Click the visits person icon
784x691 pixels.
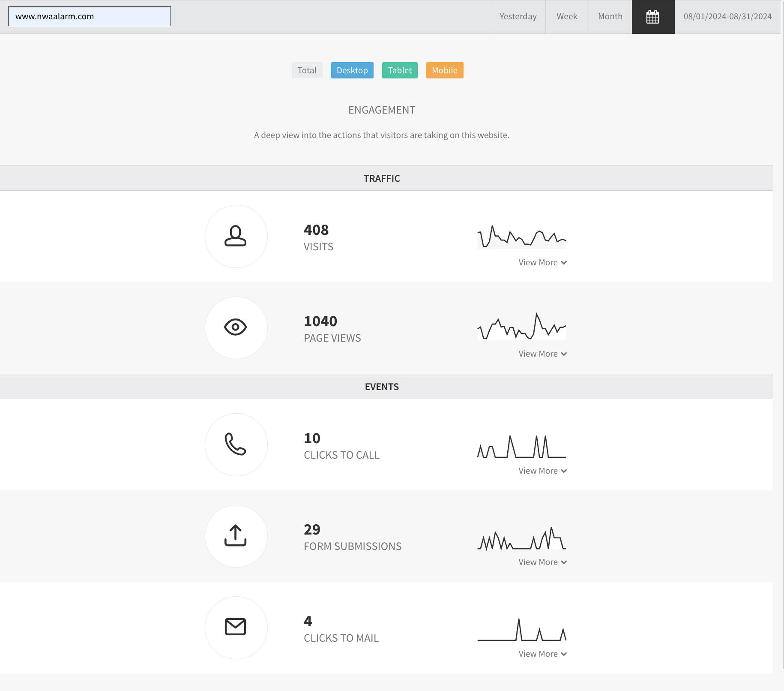coord(236,236)
